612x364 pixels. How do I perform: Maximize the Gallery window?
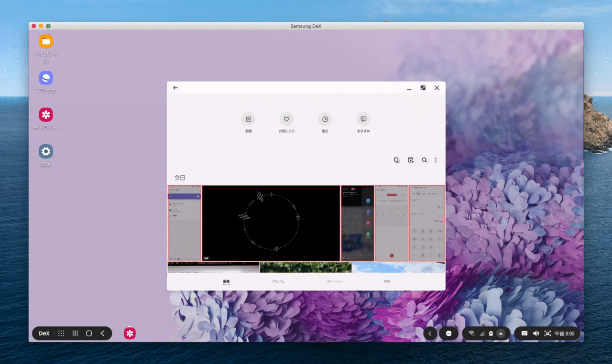coord(423,88)
